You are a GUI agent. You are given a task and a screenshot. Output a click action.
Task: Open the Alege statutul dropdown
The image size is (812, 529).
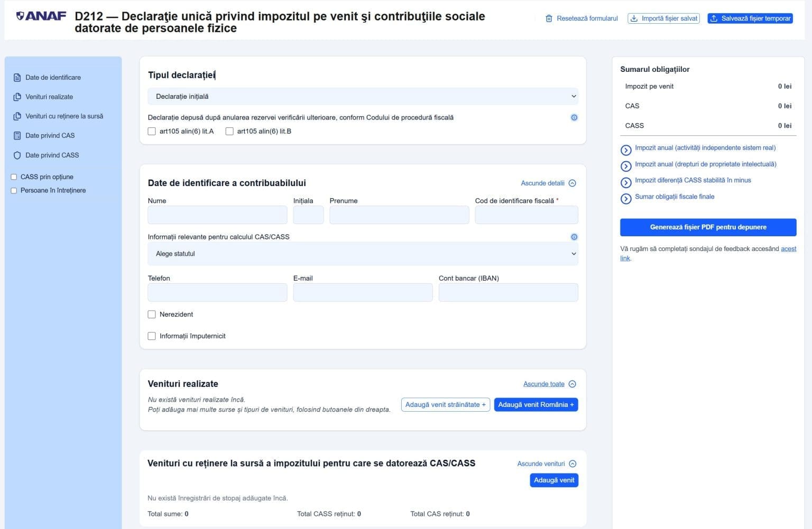pos(363,254)
